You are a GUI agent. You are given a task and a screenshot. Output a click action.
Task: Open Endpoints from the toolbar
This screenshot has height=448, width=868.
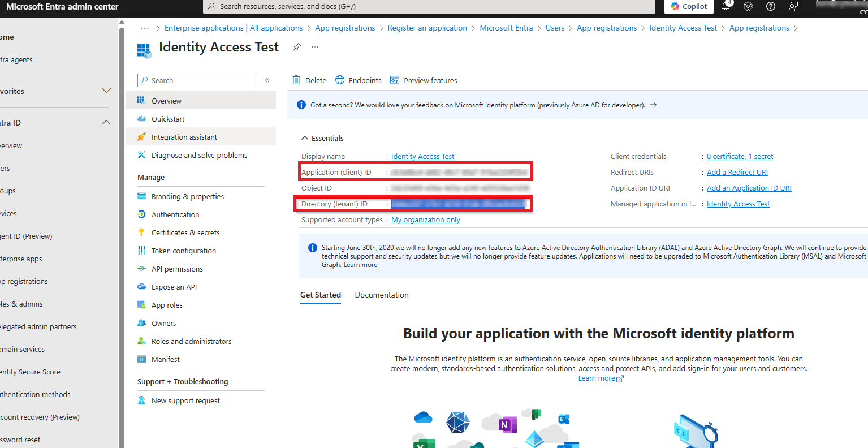(359, 80)
